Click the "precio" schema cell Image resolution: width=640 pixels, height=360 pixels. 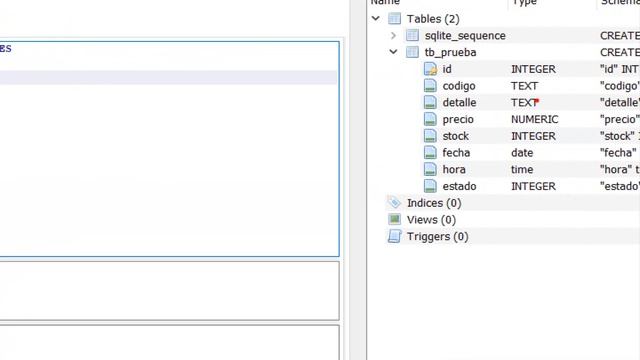[x=620, y=119]
